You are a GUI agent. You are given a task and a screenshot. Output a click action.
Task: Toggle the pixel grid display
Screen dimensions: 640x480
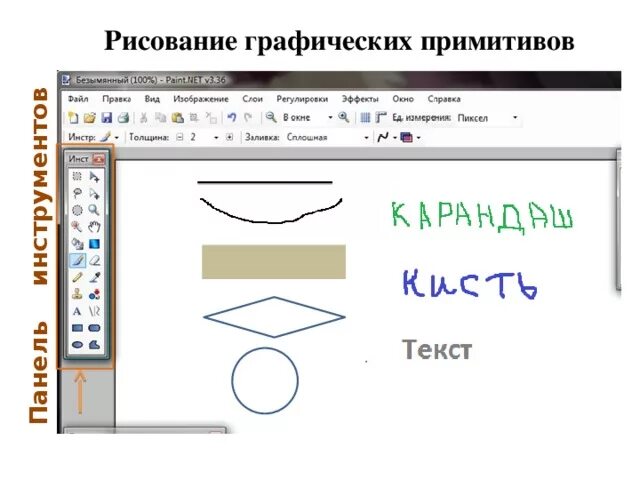[x=365, y=118]
